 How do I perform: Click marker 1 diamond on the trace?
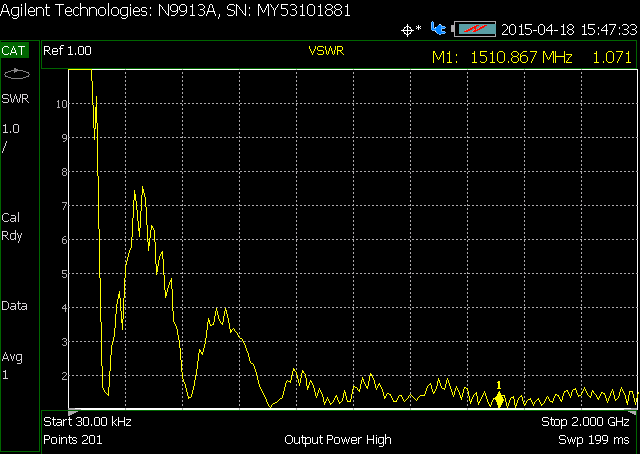tap(499, 399)
